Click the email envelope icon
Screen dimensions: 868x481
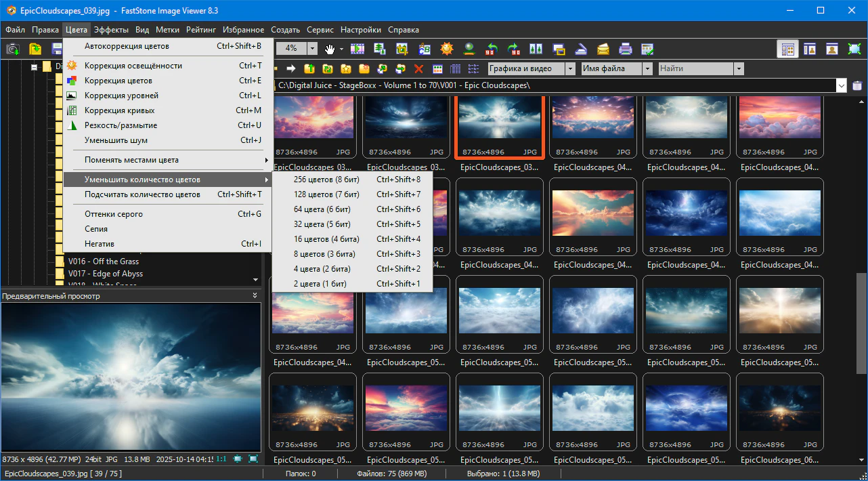coord(603,49)
